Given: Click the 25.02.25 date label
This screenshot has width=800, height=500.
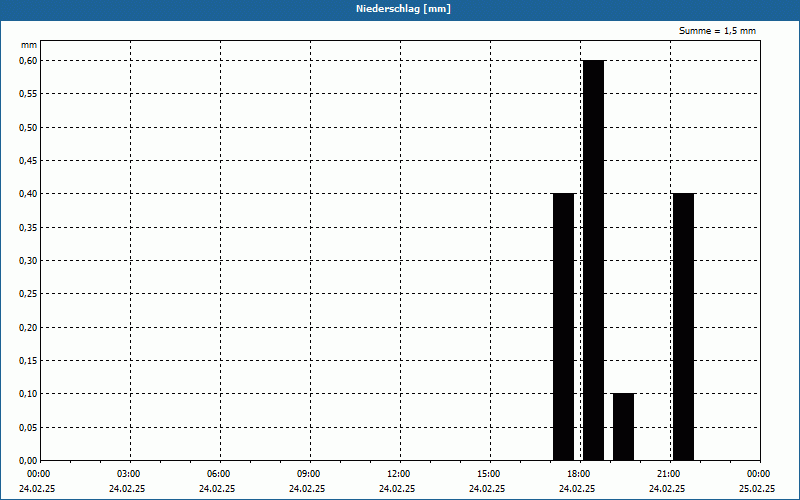Looking at the screenshot, I should 757,489.
